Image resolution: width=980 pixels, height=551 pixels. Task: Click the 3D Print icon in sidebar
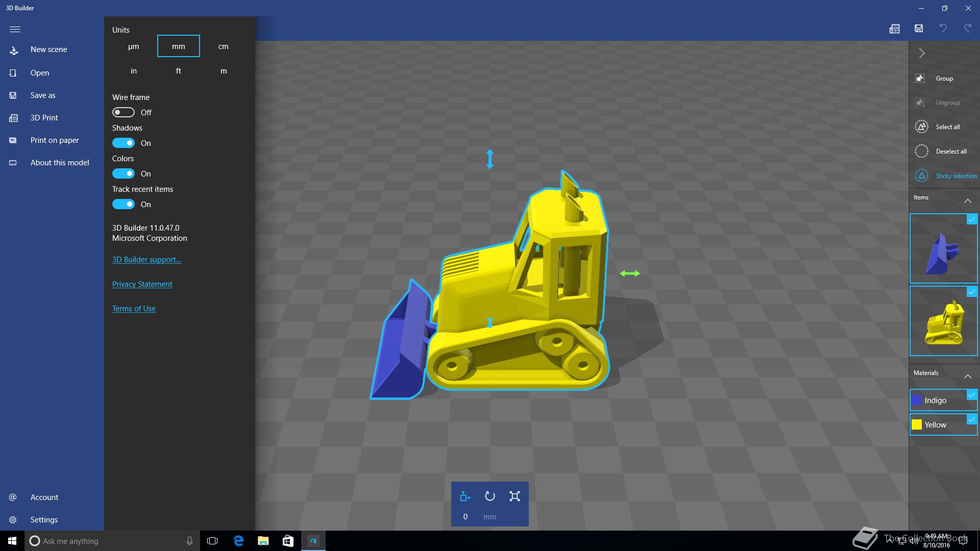coord(13,118)
